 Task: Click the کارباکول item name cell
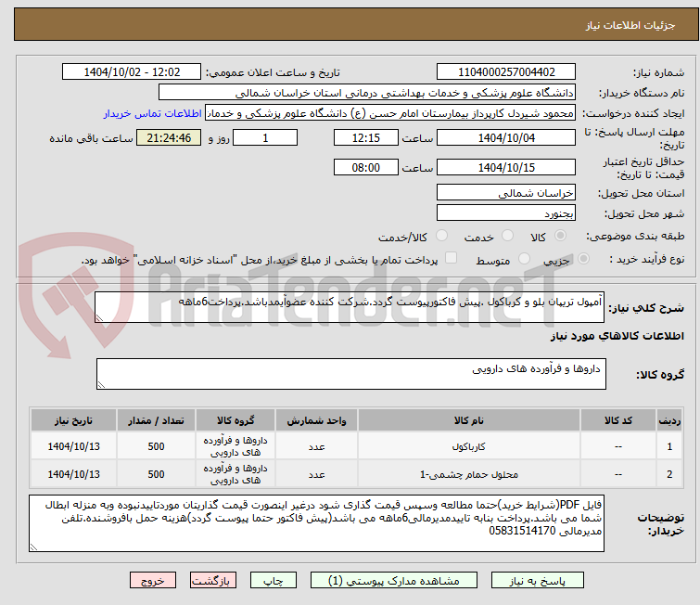click(469, 446)
